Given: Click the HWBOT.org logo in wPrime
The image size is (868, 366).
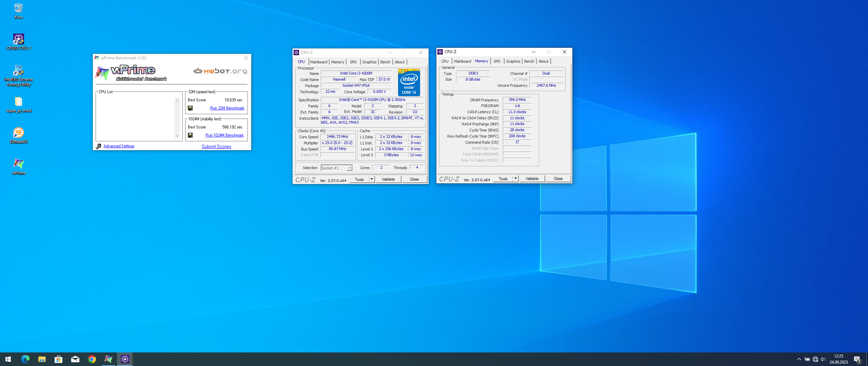Looking at the screenshot, I should 220,71.
